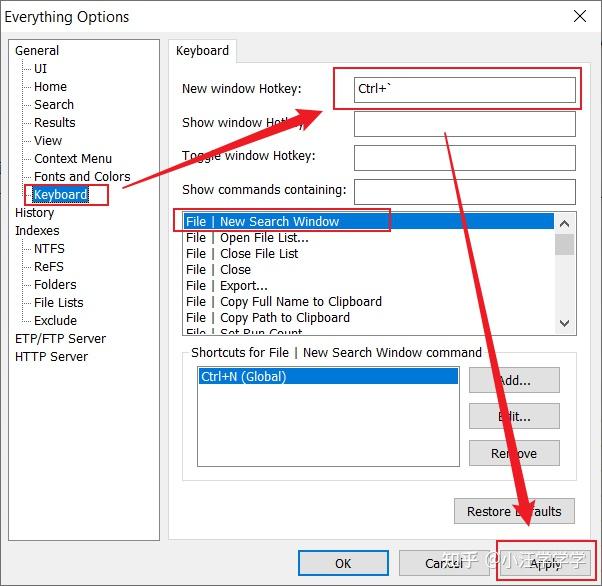The width and height of the screenshot is (602, 586).
Task: Select Keyboard in the options tree
Action: click(60, 195)
